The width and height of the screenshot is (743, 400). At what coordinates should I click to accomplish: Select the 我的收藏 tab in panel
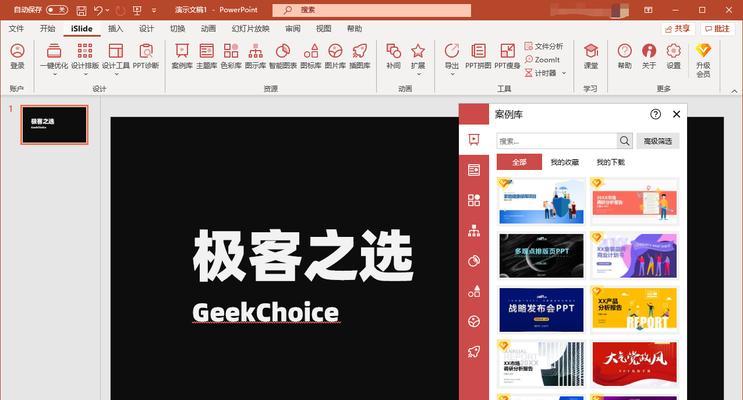pyautogui.click(x=565, y=162)
